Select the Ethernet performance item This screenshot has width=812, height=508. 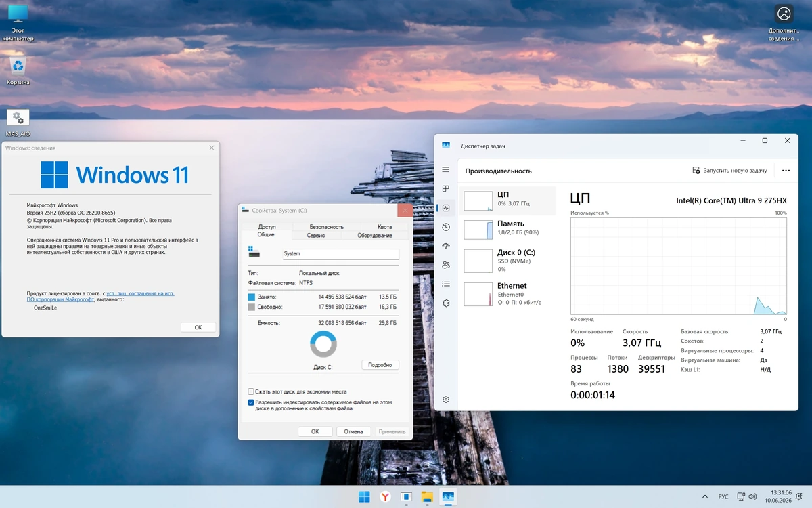[x=507, y=294]
